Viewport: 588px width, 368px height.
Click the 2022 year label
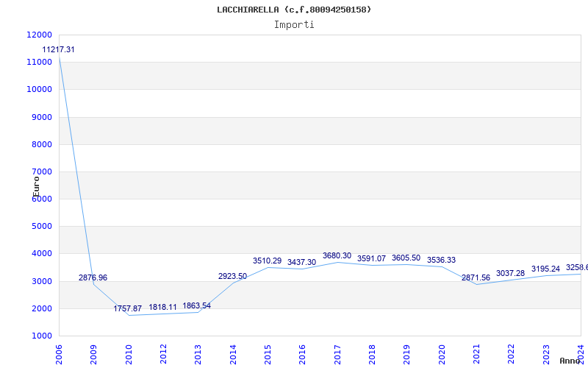click(512, 354)
